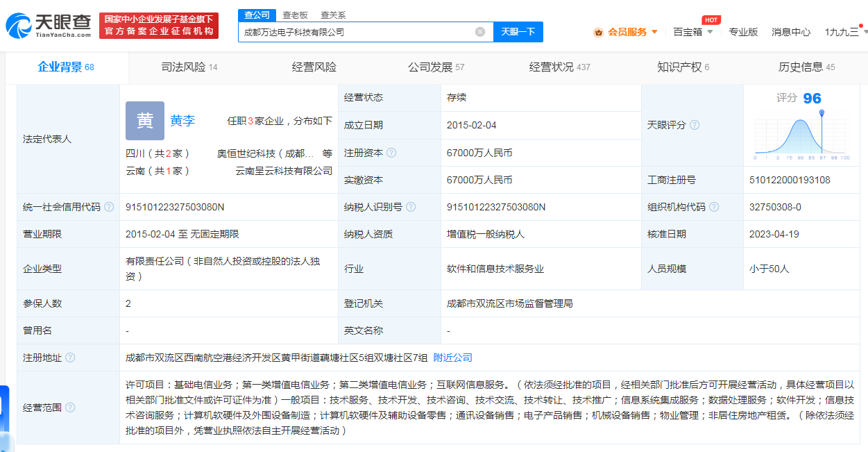Click the help icon beside 纳税人识别号
This screenshot has width=868, height=452.
click(x=411, y=207)
